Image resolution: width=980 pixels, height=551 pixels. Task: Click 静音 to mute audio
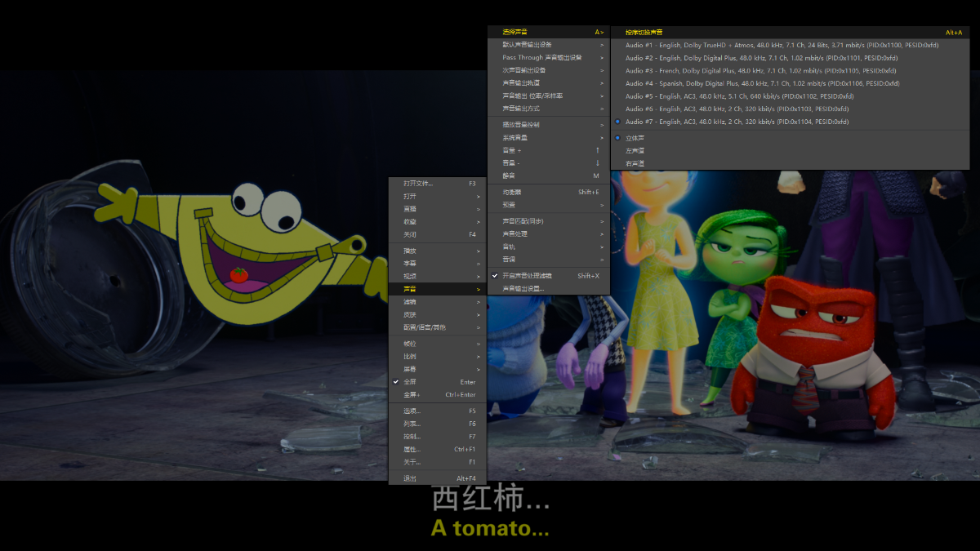tap(509, 176)
